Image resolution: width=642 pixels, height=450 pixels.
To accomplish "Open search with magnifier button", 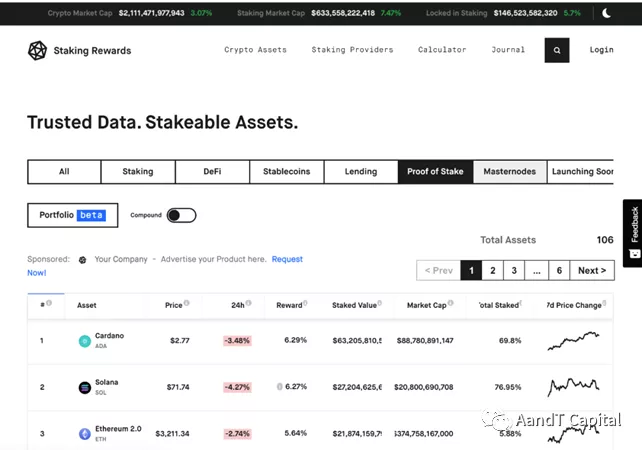I will click(x=557, y=50).
